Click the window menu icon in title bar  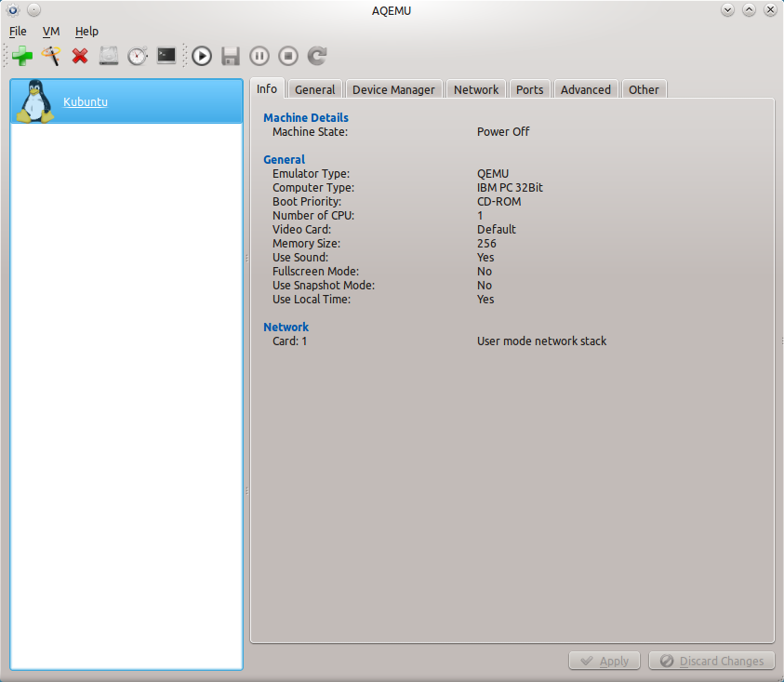pos(13,10)
